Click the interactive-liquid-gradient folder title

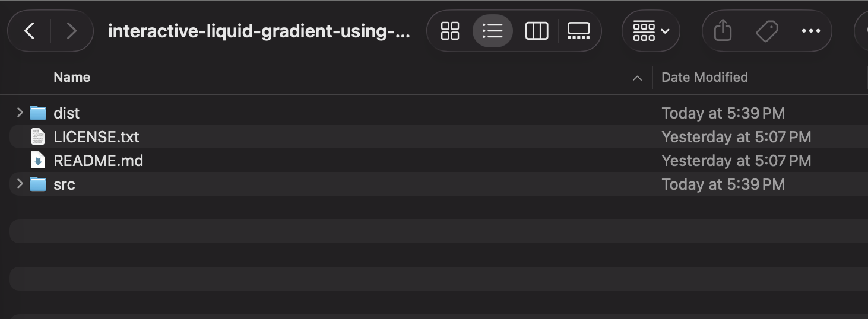pos(259,31)
